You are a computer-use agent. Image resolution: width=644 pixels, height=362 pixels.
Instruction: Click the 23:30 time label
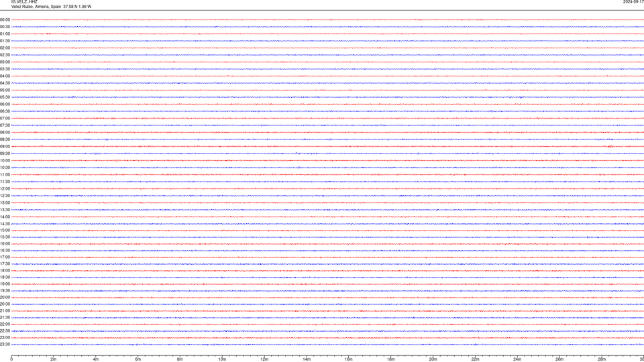click(5, 345)
